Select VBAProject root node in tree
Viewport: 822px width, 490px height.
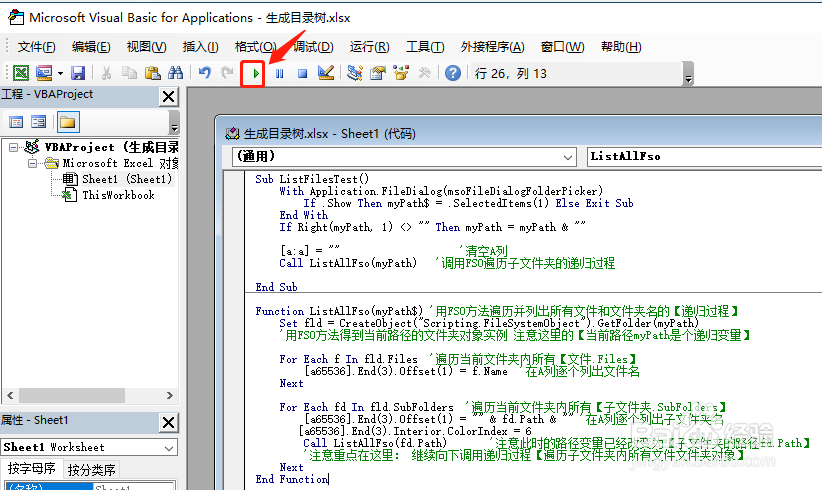pos(111,147)
